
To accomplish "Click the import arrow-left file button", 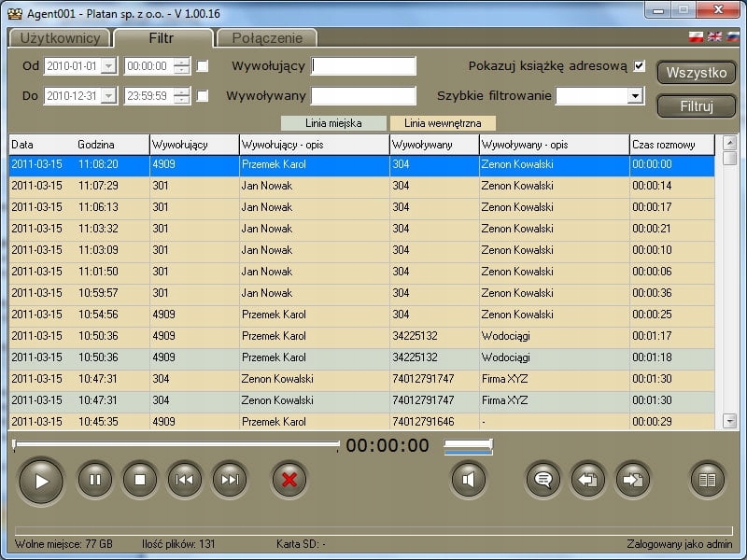I will (x=588, y=480).
